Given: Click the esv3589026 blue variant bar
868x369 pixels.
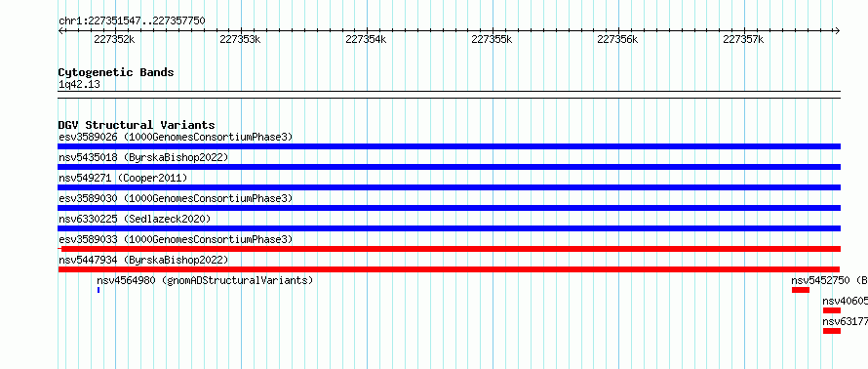Looking at the screenshot, I should (449, 146).
